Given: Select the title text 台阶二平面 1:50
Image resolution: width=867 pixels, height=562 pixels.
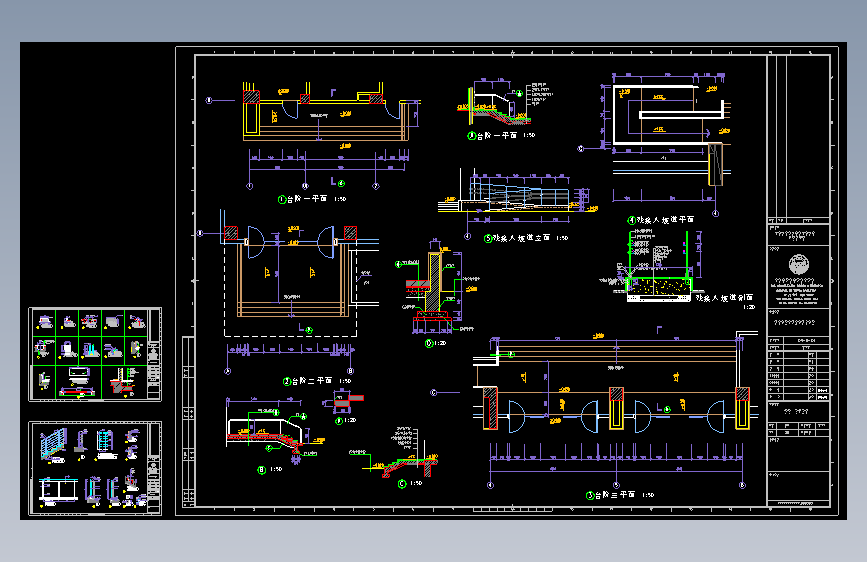Looking at the screenshot, I should coord(321,381).
